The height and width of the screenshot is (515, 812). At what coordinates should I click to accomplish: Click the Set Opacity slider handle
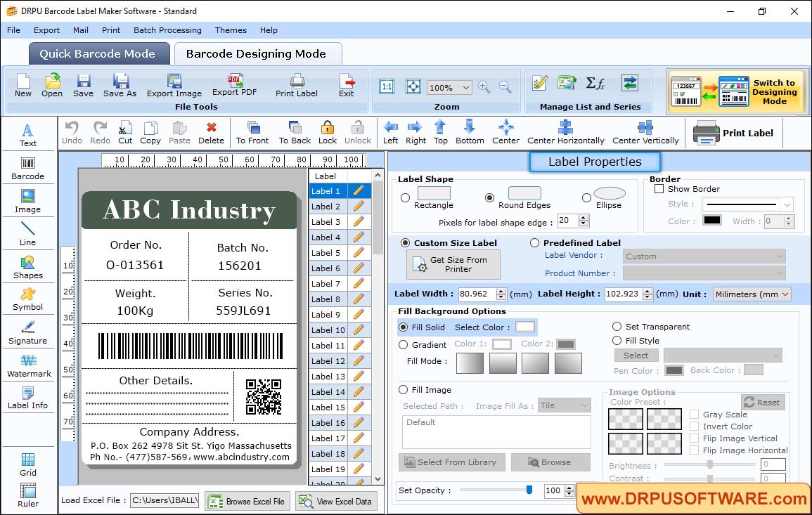[529, 490]
